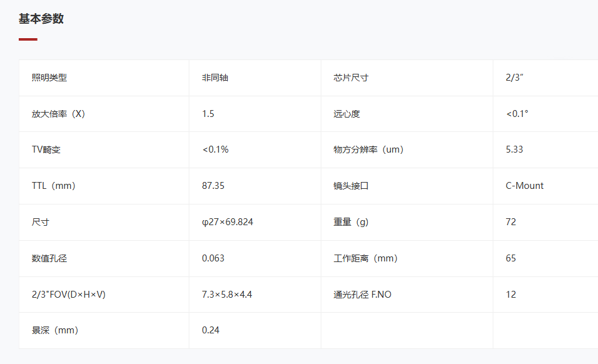Select the 重量（g）label
The height and width of the screenshot is (364, 598).
[351, 222]
